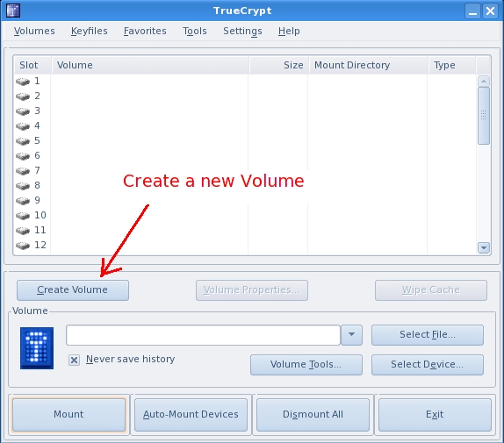This screenshot has height=443, width=504.
Task: Select the drive icon for slot 3
Action: 23,111
